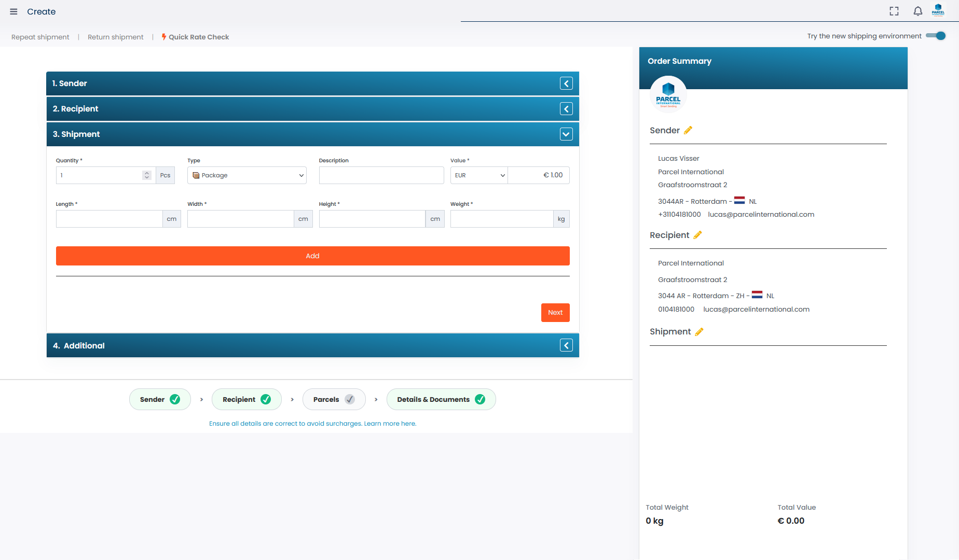Expand the 1. Sender section
The image size is (959, 560).
pyautogui.click(x=566, y=83)
